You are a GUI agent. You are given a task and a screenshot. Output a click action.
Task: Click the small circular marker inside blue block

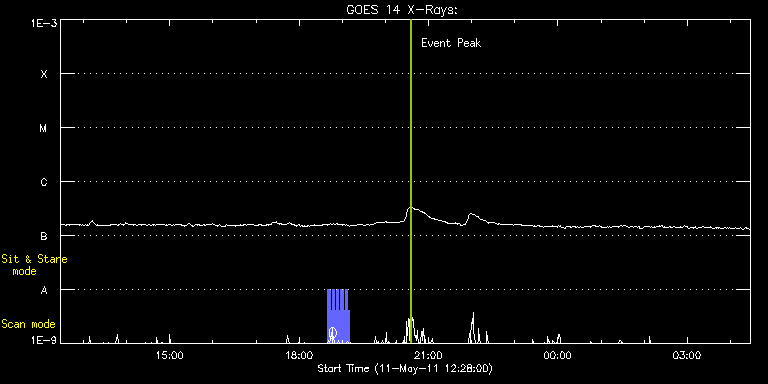coord(333,333)
